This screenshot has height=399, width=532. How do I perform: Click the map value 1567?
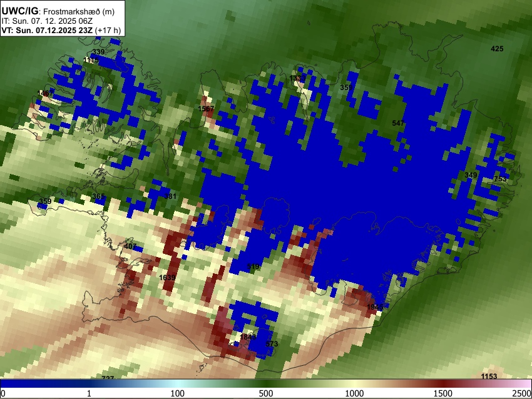click(206, 108)
